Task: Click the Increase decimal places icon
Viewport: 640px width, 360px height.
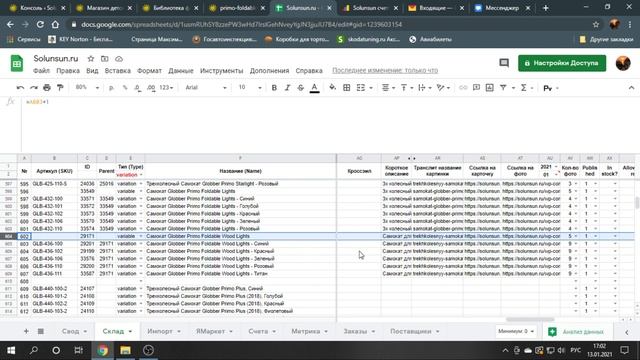Action: click(x=151, y=88)
